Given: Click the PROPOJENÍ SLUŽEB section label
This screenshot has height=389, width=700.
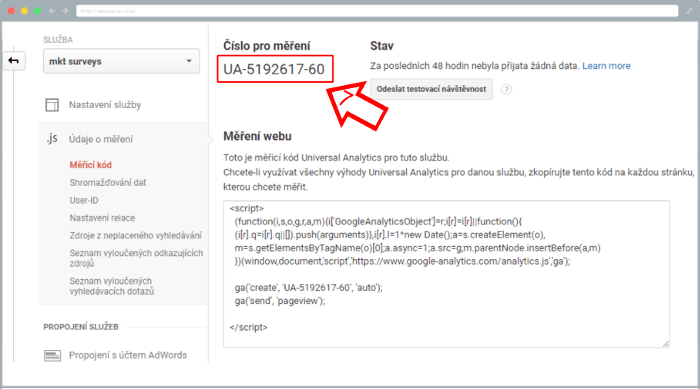Looking at the screenshot, I should 81,327.
